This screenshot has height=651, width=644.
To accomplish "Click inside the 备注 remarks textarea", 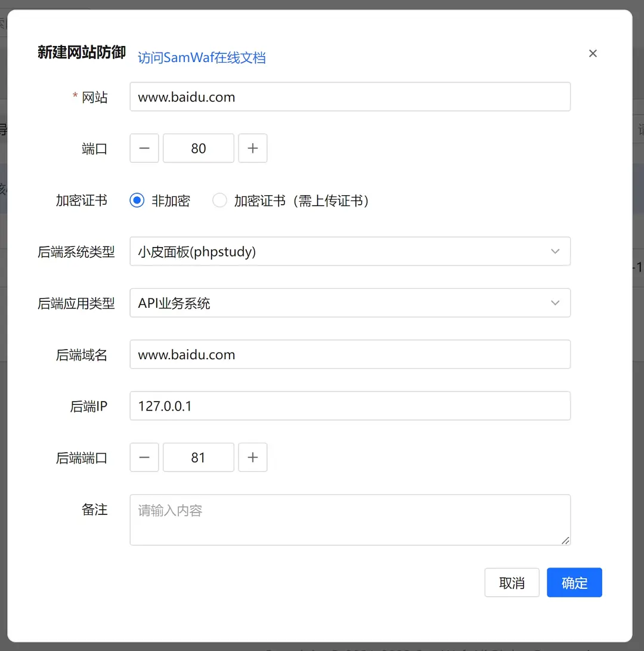I will (x=350, y=519).
